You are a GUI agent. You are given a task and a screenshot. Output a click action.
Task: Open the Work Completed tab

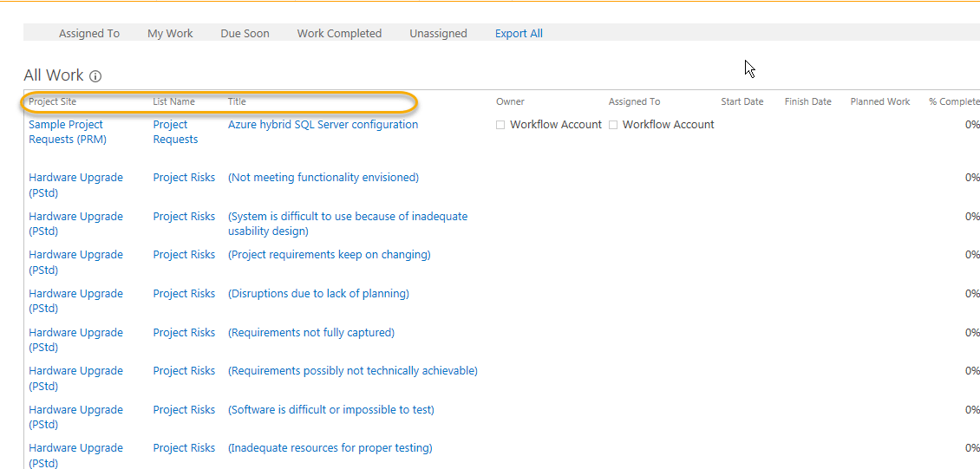(x=339, y=34)
